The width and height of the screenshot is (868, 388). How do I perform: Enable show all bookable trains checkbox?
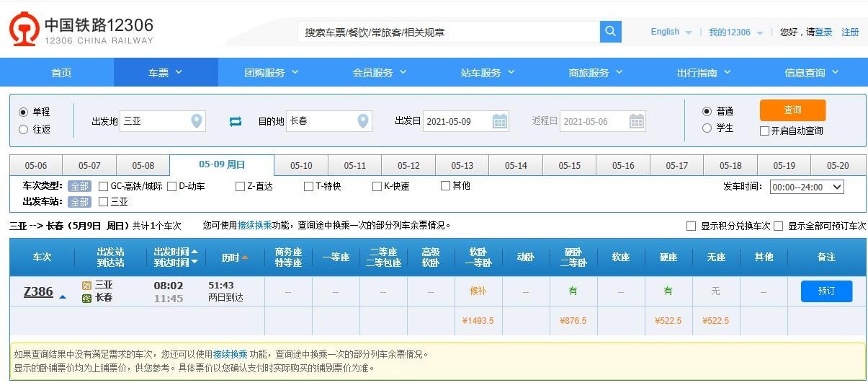tap(779, 226)
